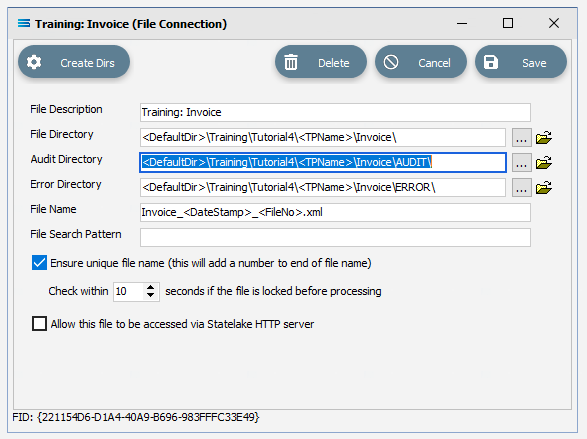Viewport: 587px width, 439px height.
Task: Browse Audit Directory with ellipsis button
Action: point(521,162)
